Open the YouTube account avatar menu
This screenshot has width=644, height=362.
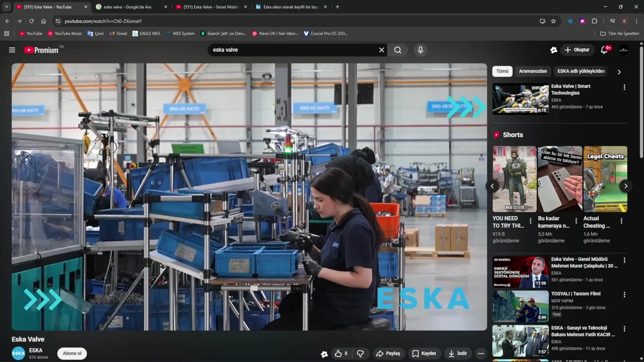(624, 50)
